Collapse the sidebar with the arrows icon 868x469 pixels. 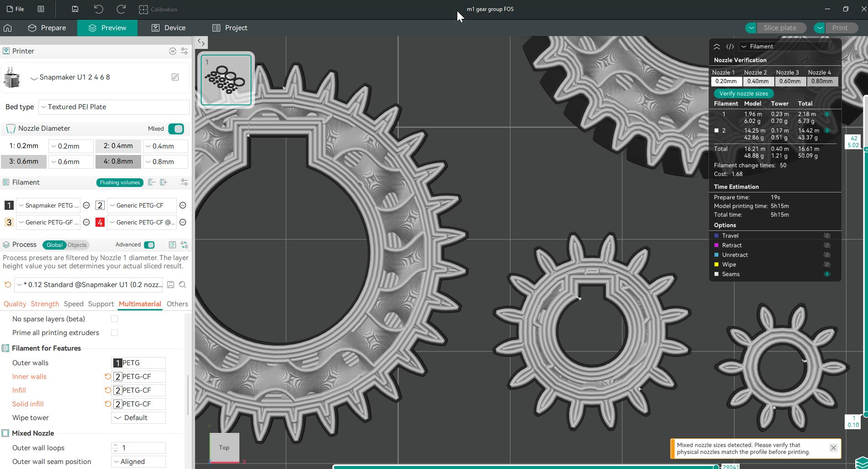tap(201, 43)
